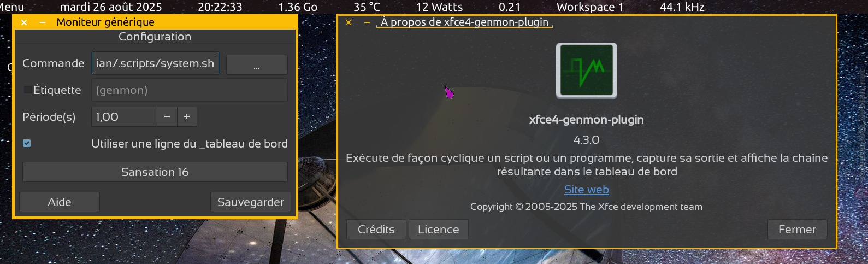
Task: Decrease the Période value with minus
Action: click(167, 117)
